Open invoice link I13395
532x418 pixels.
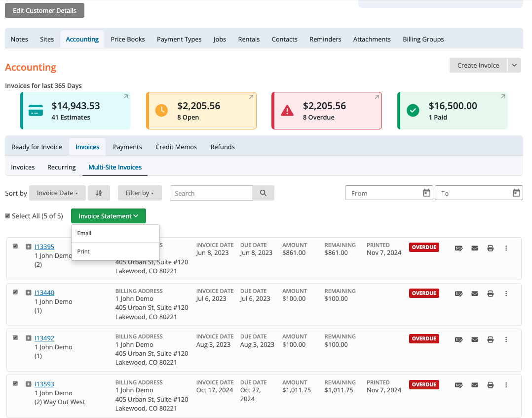coord(44,247)
